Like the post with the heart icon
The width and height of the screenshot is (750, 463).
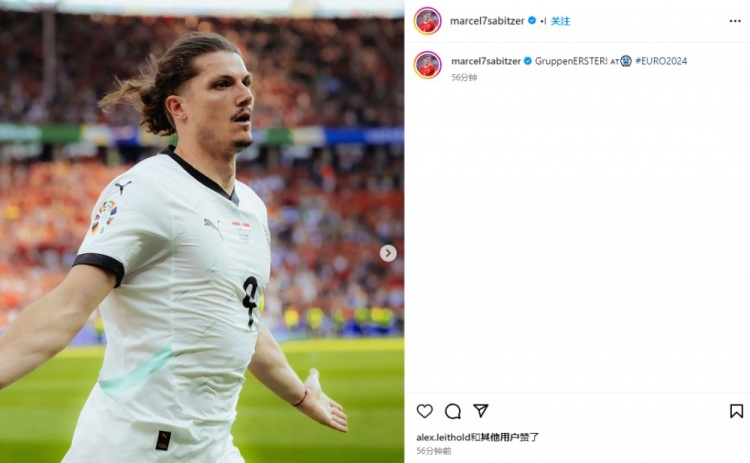pyautogui.click(x=424, y=411)
